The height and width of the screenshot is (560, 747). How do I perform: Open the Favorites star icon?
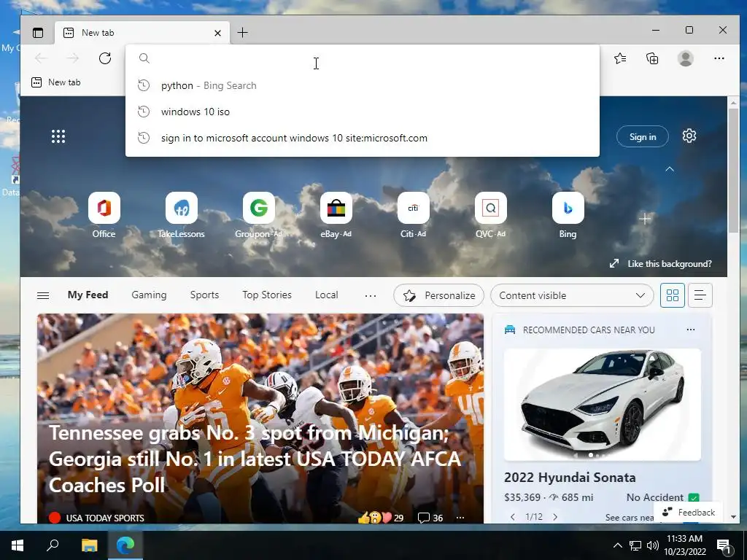(x=620, y=58)
